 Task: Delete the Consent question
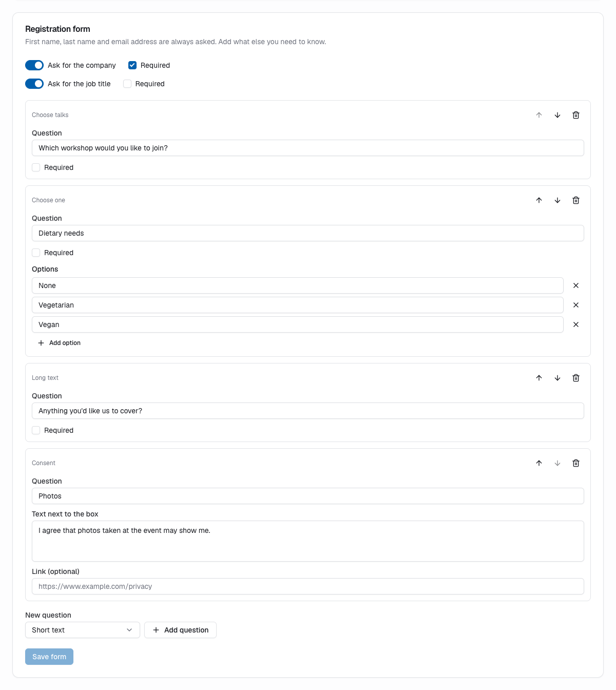pos(576,463)
